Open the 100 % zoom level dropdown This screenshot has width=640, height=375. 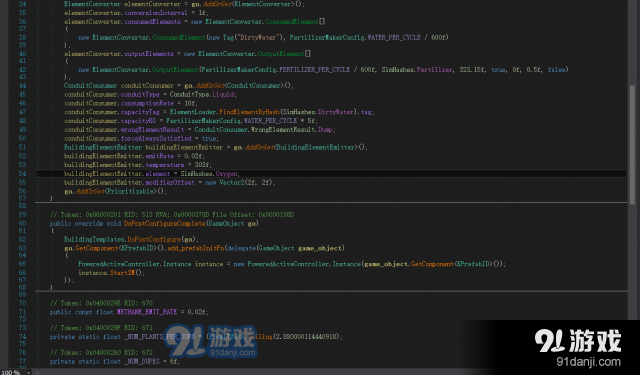click(29, 372)
